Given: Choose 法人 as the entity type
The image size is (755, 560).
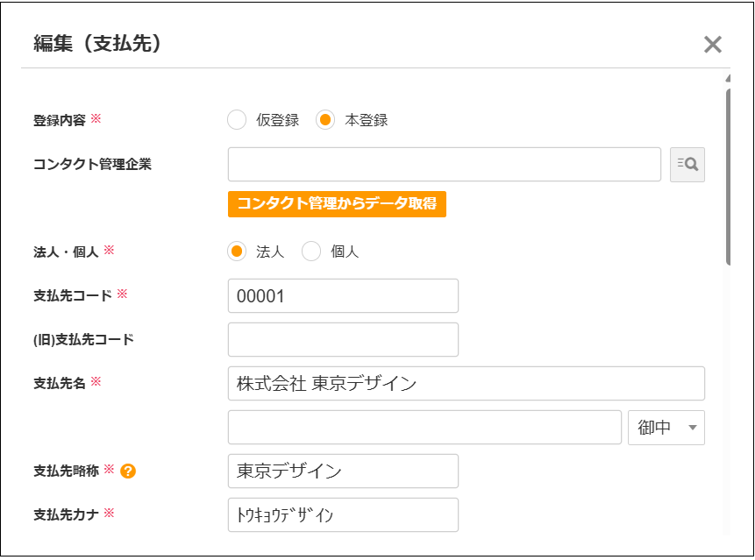Looking at the screenshot, I should (236, 251).
